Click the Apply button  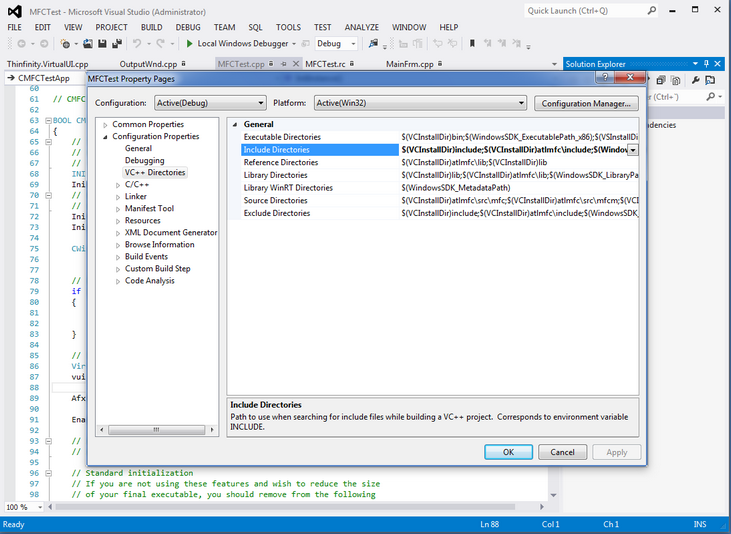click(x=616, y=452)
